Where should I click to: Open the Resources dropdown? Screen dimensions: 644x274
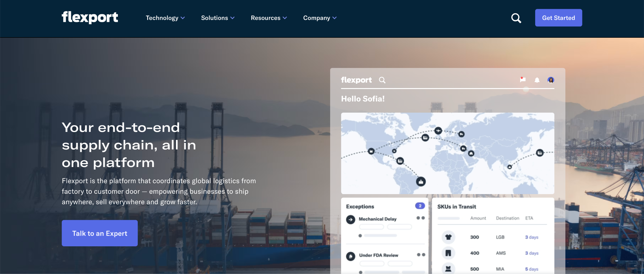pos(269,18)
